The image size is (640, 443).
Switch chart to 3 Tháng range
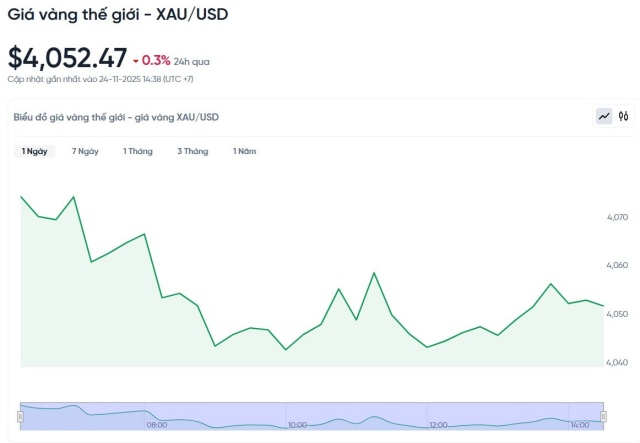[193, 151]
